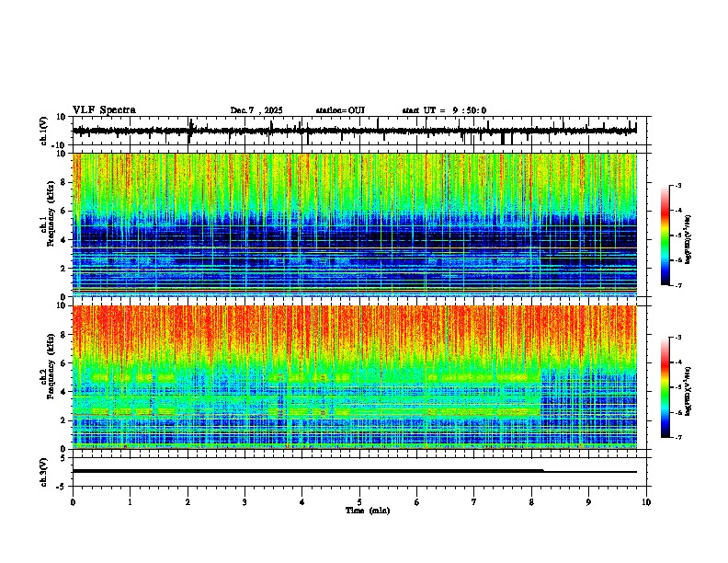Image resolution: width=728 pixels, height=563 pixels.
Task: Click the ch.2 'Frequency (kHz)' axis label
Action: click(x=51, y=366)
